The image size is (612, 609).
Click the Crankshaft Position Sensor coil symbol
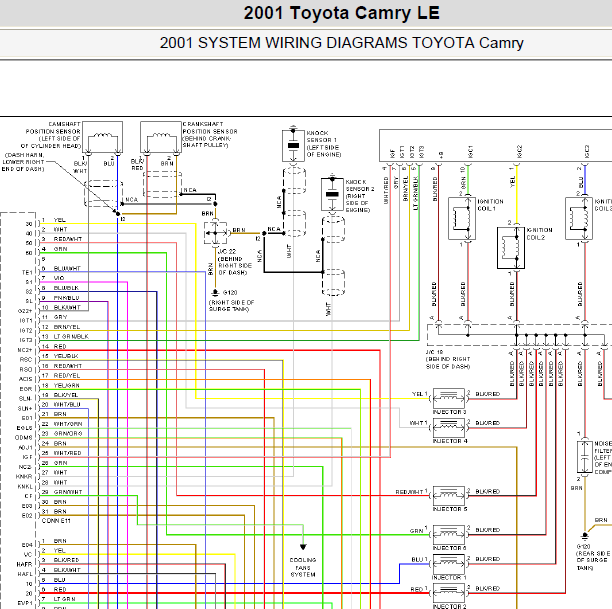click(x=160, y=137)
